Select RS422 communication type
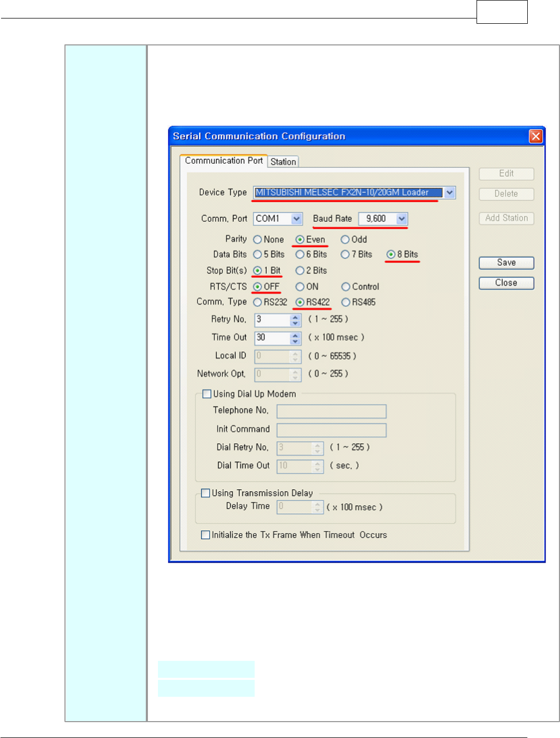The width and height of the screenshot is (560, 738). (300, 302)
